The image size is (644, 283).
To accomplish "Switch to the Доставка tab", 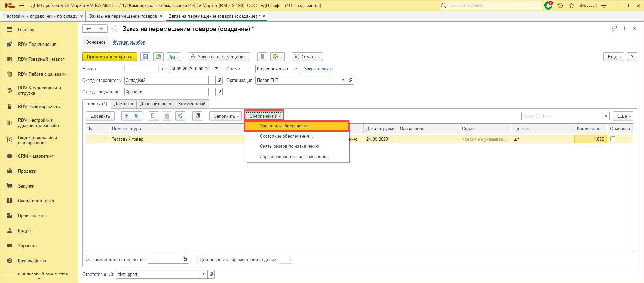I will click(x=123, y=104).
